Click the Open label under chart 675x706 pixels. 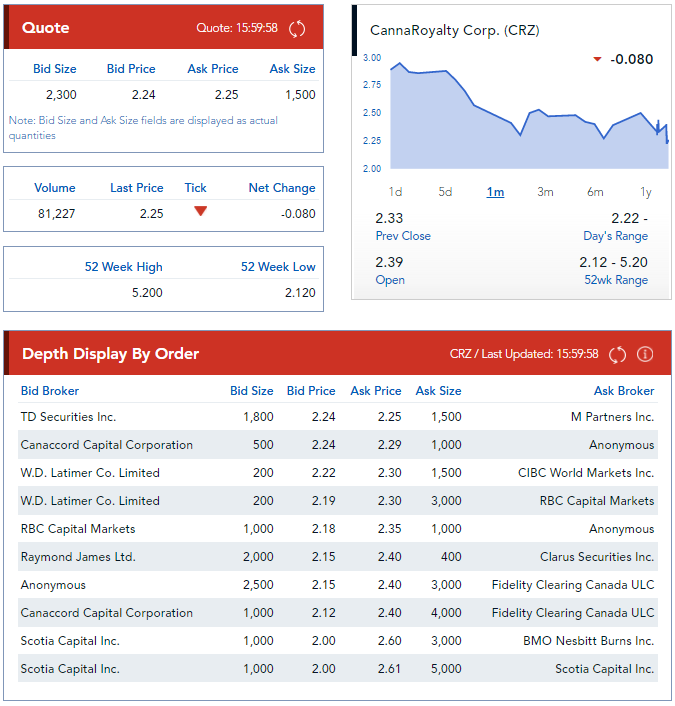point(390,280)
